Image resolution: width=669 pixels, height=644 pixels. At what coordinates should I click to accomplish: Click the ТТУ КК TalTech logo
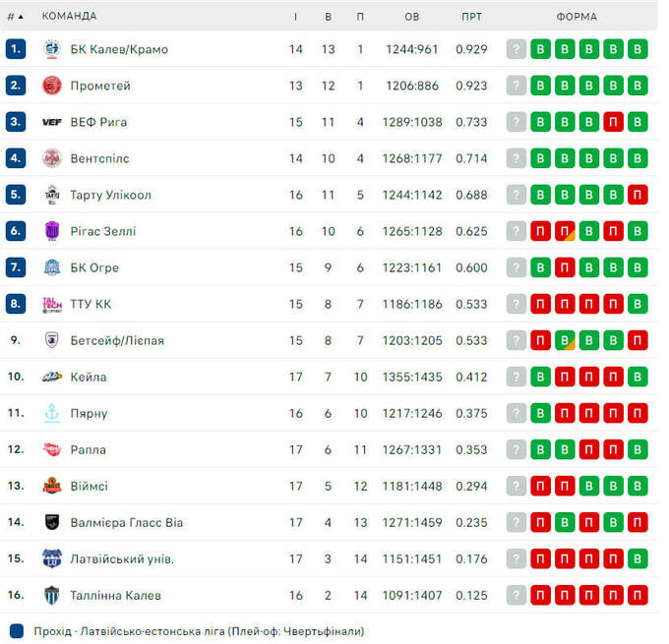point(52,304)
